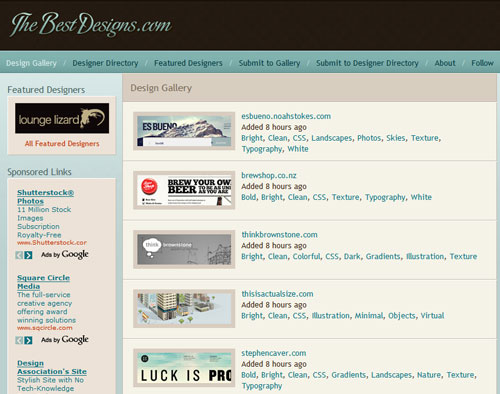Open the Es Bueno site thumbnail
The width and height of the screenshot is (500, 394).
tap(184, 131)
